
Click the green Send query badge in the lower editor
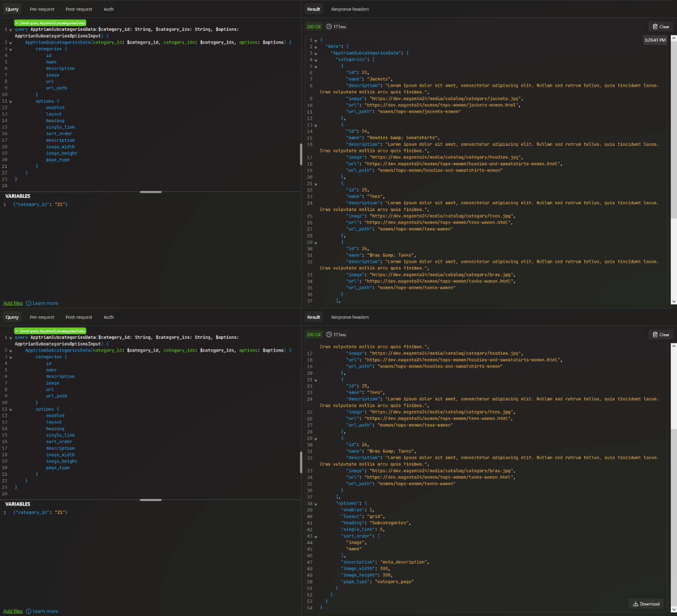[x=50, y=331]
